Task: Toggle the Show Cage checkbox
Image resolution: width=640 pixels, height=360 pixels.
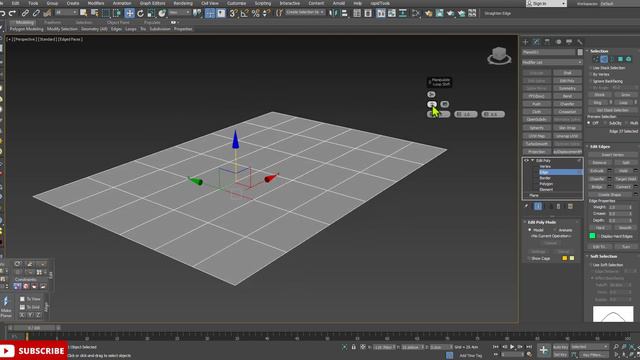Action: click(529, 258)
